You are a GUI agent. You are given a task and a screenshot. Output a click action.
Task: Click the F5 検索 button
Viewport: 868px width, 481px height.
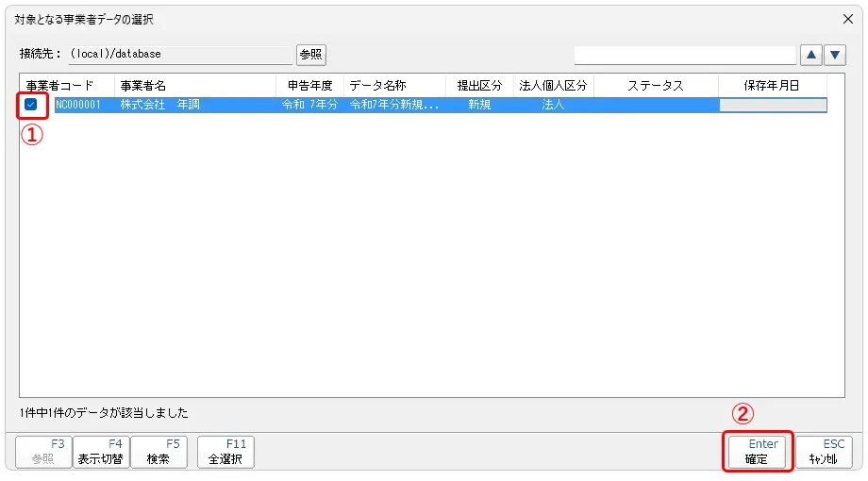[x=159, y=452]
